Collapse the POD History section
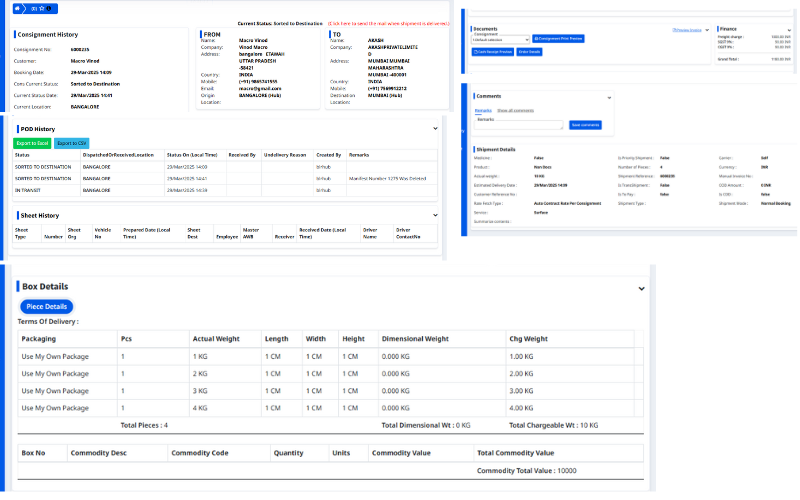The width and height of the screenshot is (800, 500). pos(435,129)
